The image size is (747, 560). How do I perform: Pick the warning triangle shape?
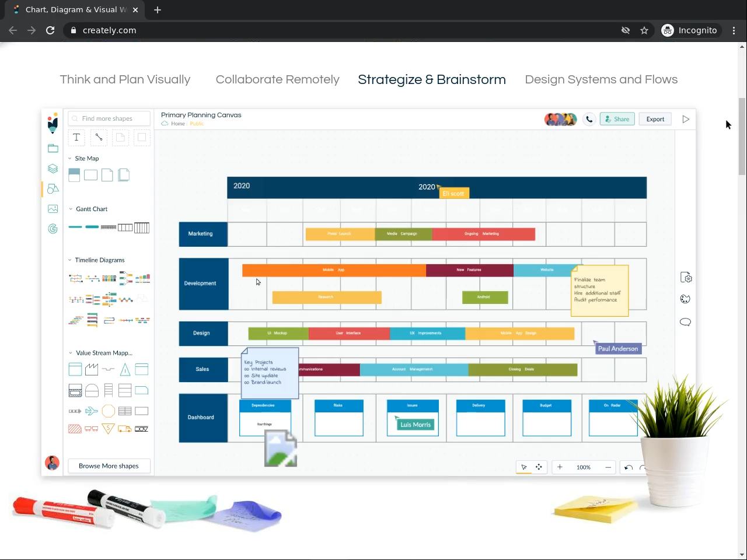pyautogui.click(x=125, y=369)
